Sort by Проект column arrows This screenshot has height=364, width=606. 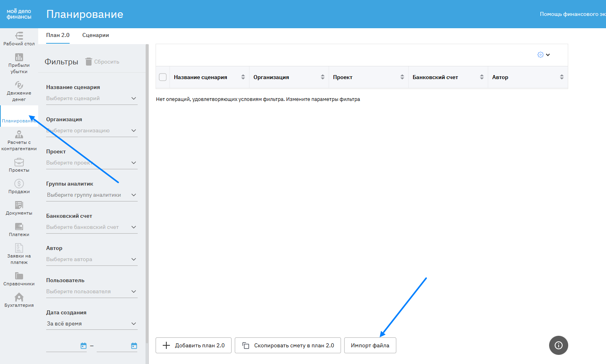click(x=402, y=77)
